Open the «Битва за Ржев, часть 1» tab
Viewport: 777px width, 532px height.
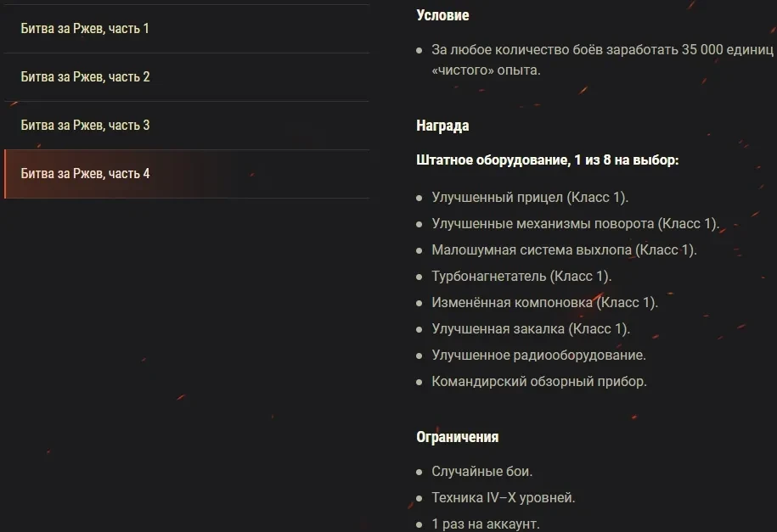85,29
